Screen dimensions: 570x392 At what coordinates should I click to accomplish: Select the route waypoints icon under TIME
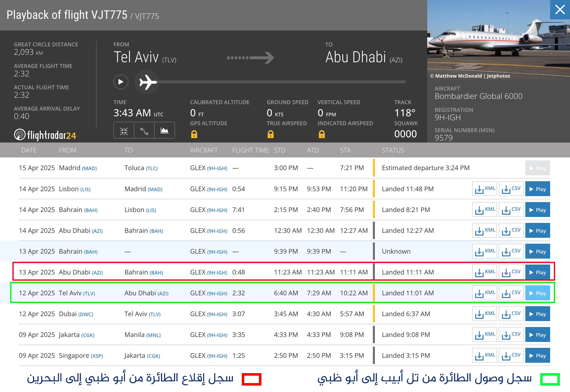coord(144,130)
